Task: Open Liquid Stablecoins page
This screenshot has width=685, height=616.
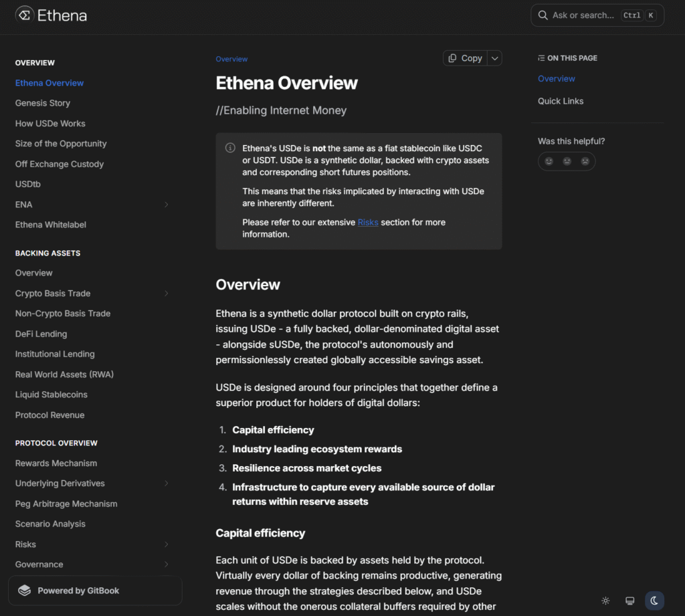Action: pyautogui.click(x=51, y=395)
